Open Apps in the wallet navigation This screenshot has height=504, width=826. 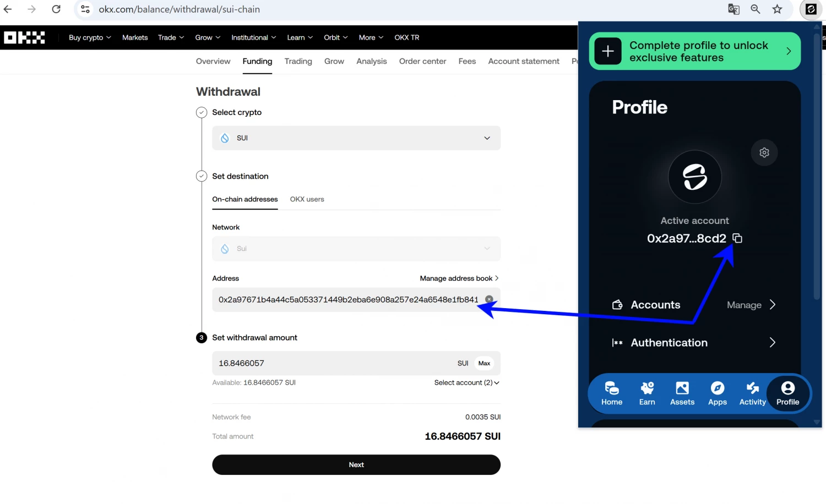click(718, 393)
